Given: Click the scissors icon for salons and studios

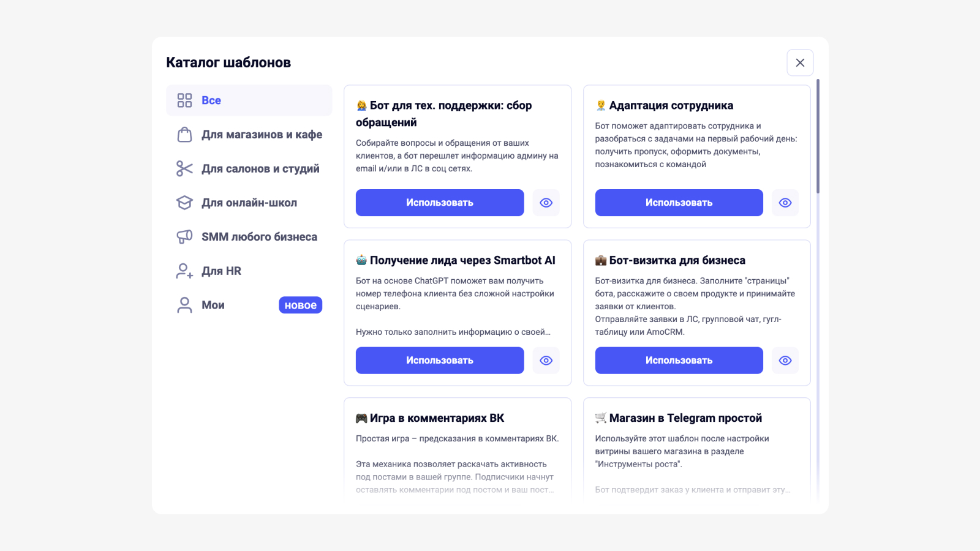Looking at the screenshot, I should click(184, 168).
